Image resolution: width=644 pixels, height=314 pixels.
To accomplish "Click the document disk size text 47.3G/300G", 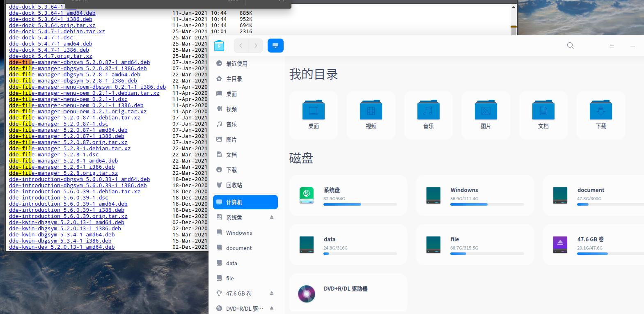I will pyautogui.click(x=589, y=199).
